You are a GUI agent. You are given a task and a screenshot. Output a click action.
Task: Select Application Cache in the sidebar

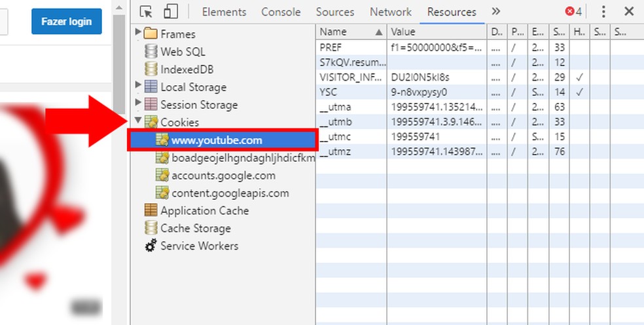tap(204, 211)
